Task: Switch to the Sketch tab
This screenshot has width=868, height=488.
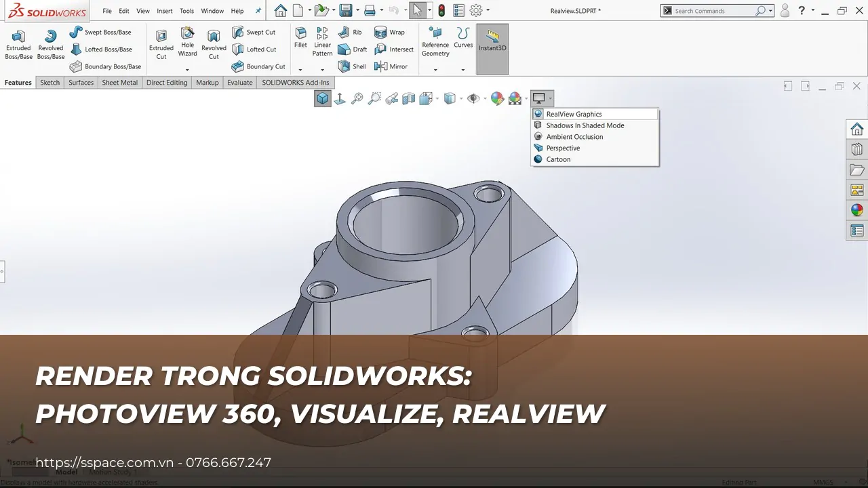Action: 50,83
